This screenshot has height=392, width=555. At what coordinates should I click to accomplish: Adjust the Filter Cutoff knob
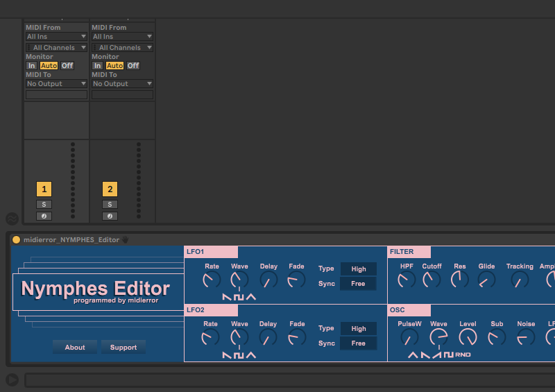click(x=432, y=280)
